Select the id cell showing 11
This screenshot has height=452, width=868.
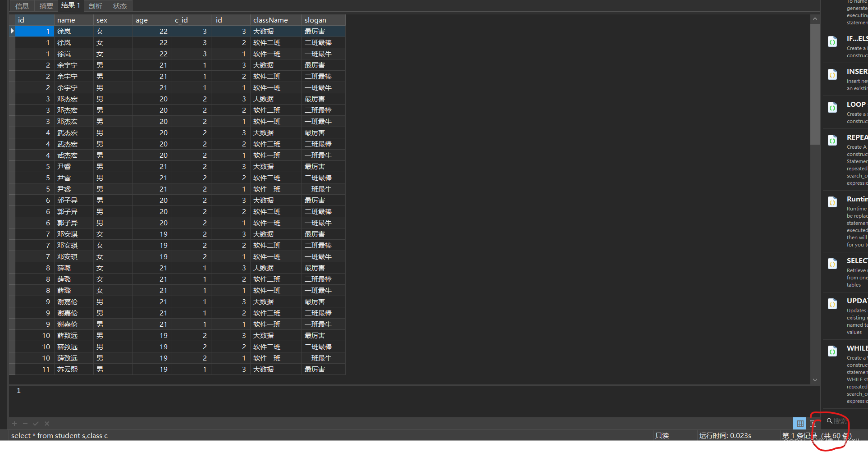35,369
